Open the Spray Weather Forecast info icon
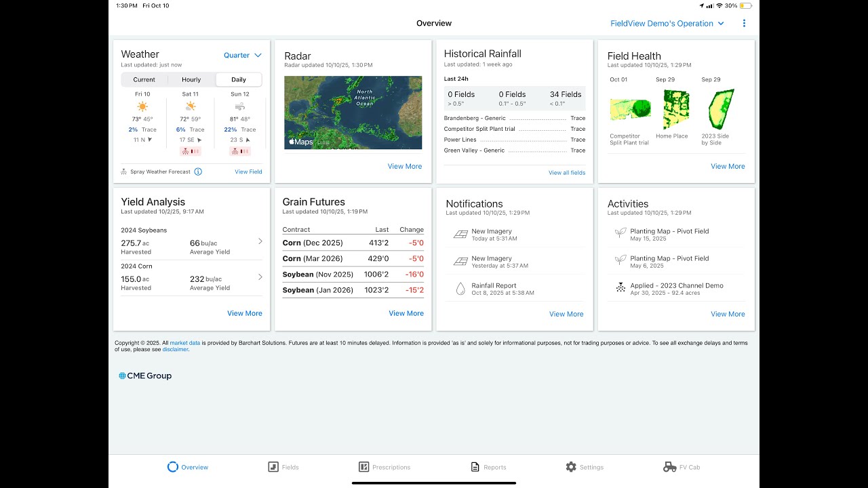868x488 pixels. 198,171
